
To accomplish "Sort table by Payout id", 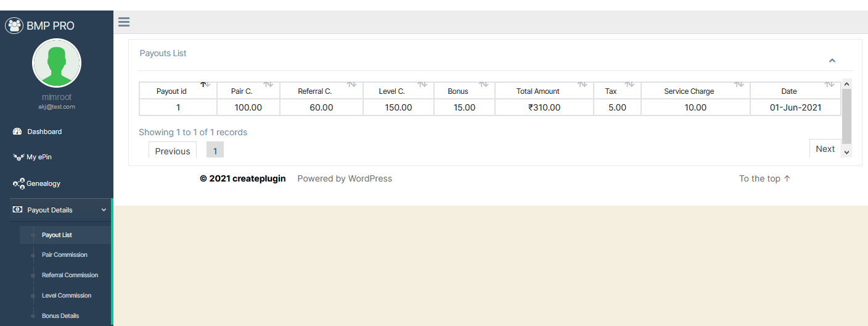I will [x=171, y=91].
